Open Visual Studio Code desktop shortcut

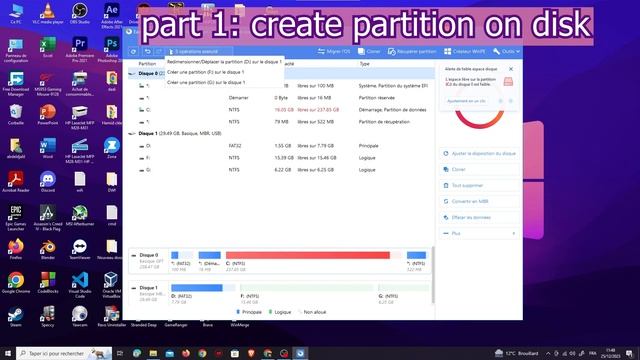click(x=80, y=285)
